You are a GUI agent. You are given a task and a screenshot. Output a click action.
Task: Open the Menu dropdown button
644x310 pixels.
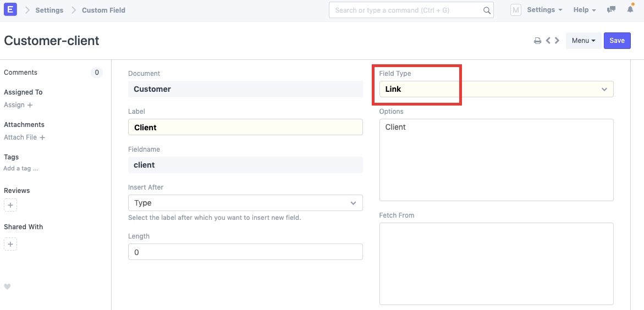[583, 41]
